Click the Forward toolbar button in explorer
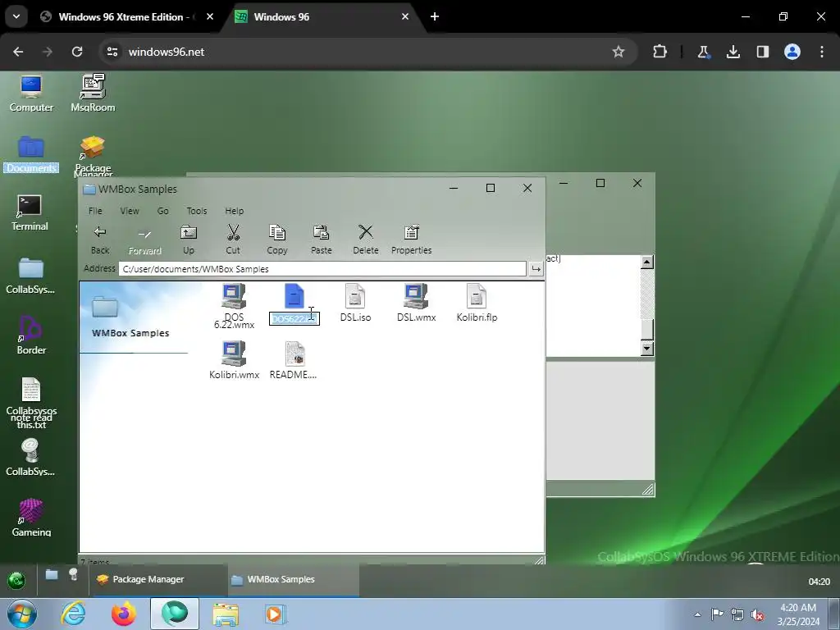Screen dimensions: 840x630 [x=144, y=239]
